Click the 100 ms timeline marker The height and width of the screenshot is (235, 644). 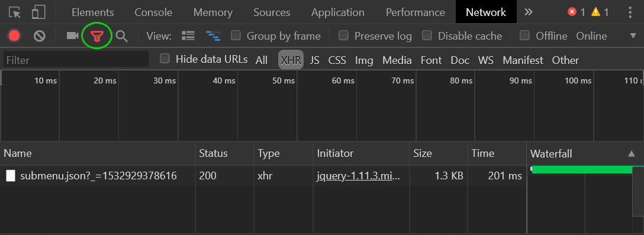(578, 81)
